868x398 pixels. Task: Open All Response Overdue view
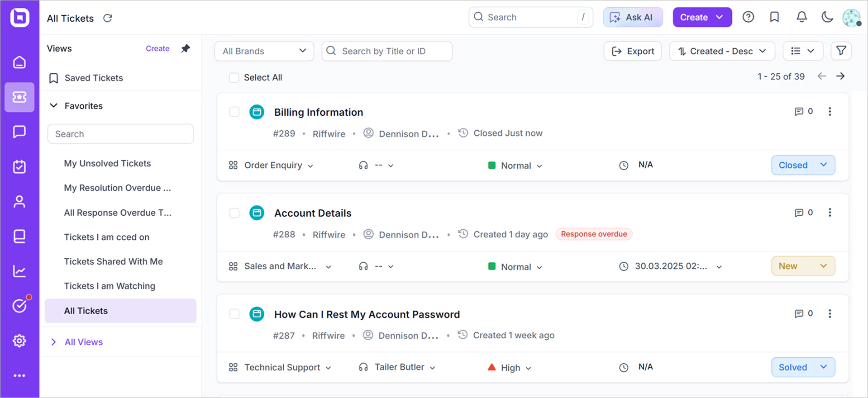(118, 213)
